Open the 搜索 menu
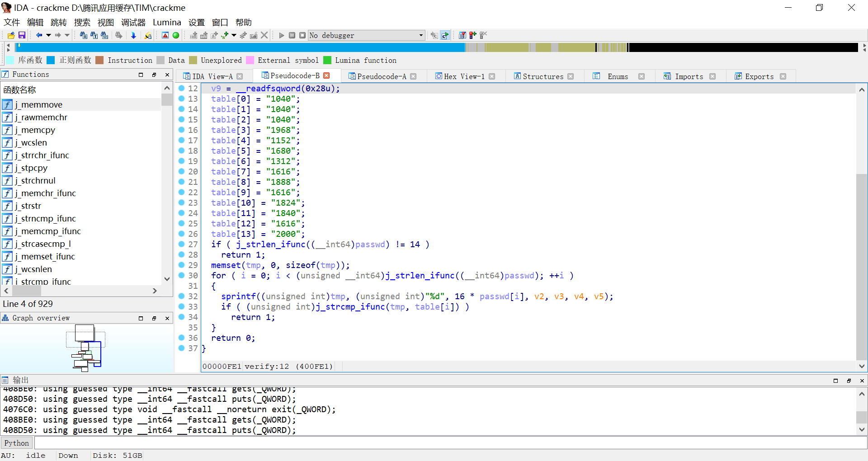 click(x=82, y=23)
